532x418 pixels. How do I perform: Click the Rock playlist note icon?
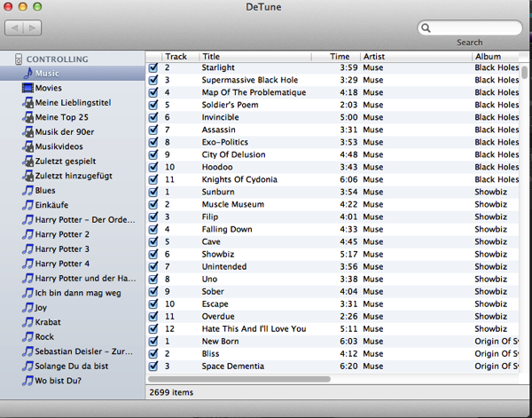(27, 336)
